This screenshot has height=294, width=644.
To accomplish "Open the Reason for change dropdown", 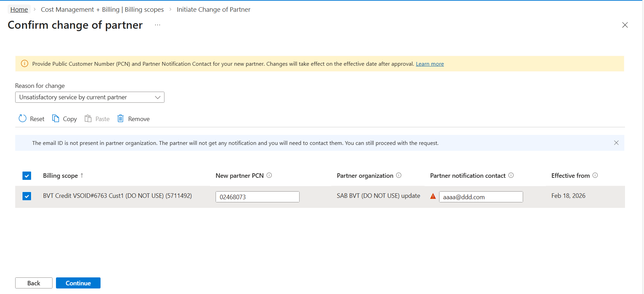I will 89,97.
